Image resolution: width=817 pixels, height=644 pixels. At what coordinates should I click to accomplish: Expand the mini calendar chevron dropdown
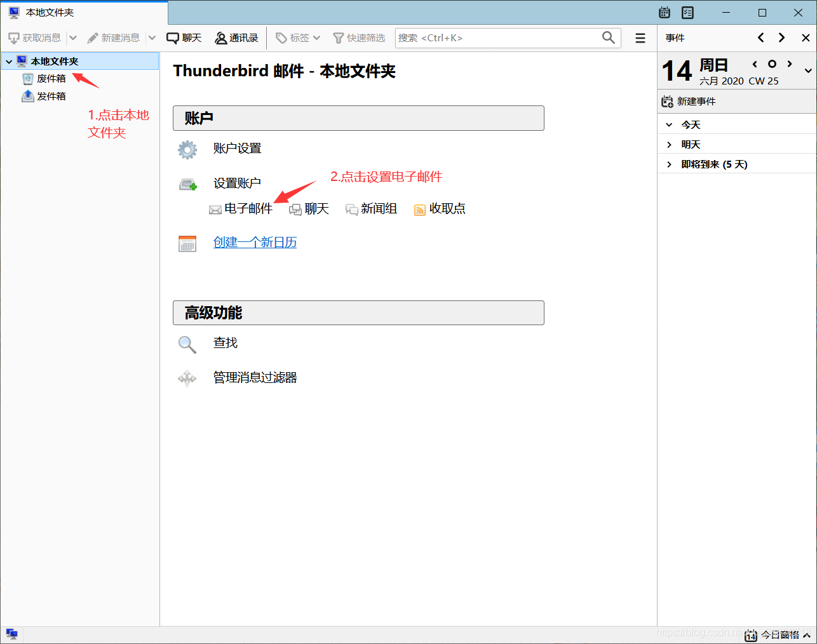(808, 71)
